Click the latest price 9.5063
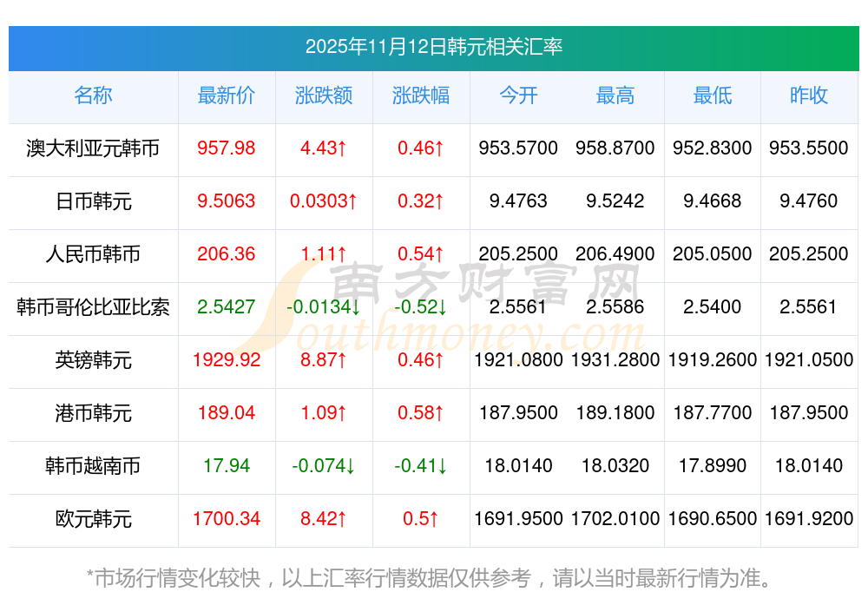Image resolution: width=868 pixels, height=605 pixels. pyautogui.click(x=227, y=201)
